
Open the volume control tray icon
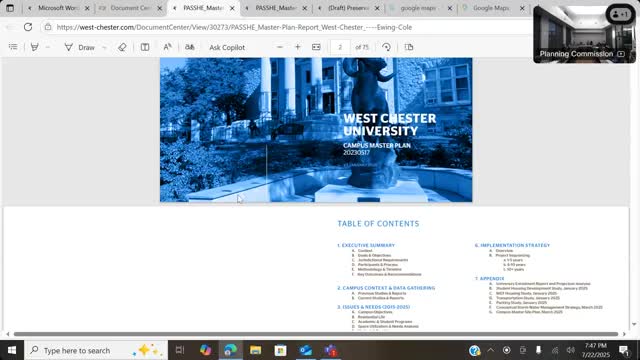571,350
